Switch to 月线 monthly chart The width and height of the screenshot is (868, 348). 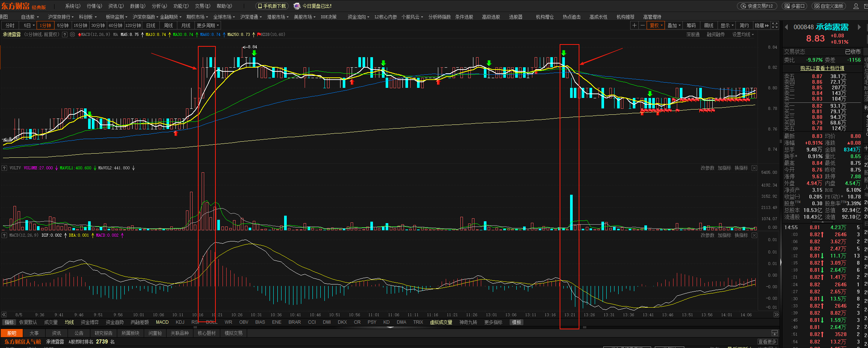tap(186, 25)
